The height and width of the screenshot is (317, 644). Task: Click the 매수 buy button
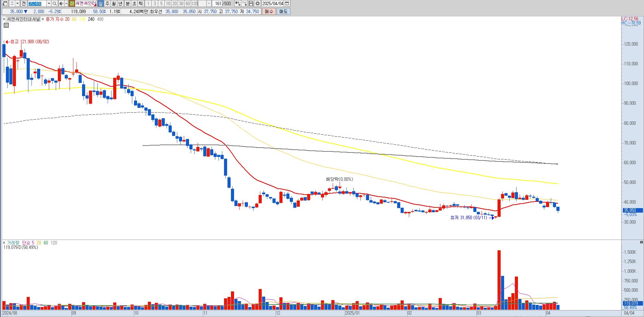pyautogui.click(x=269, y=11)
